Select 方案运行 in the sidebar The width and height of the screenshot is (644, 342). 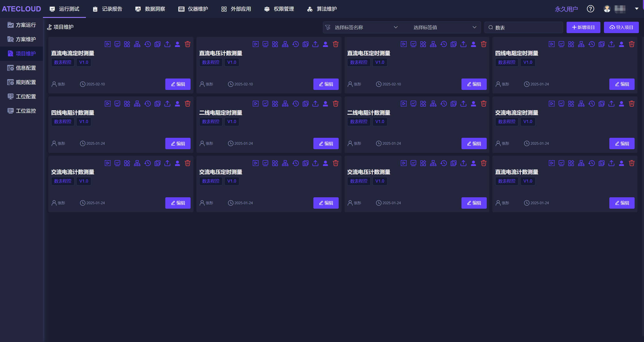[21, 25]
